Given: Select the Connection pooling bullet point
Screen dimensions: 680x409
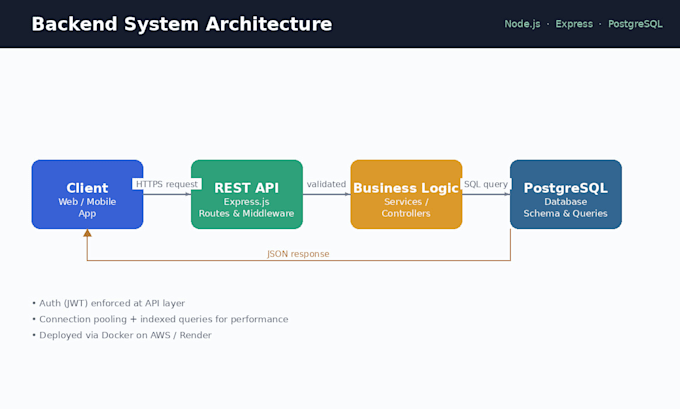Looking at the screenshot, I should (x=160, y=319).
